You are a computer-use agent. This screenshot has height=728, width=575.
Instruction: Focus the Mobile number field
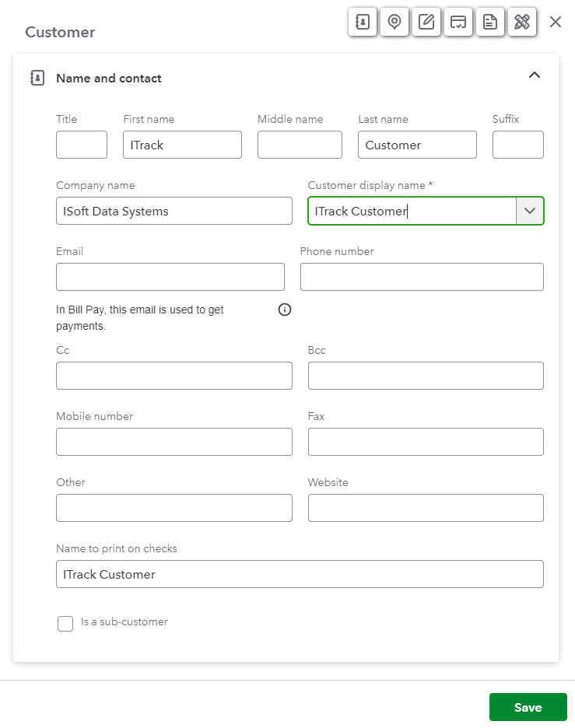[x=174, y=442]
